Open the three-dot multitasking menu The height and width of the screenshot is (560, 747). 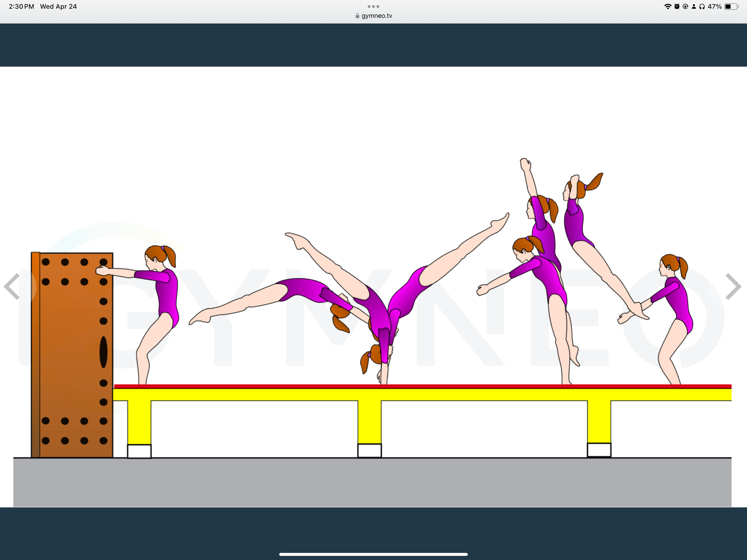tap(373, 6)
